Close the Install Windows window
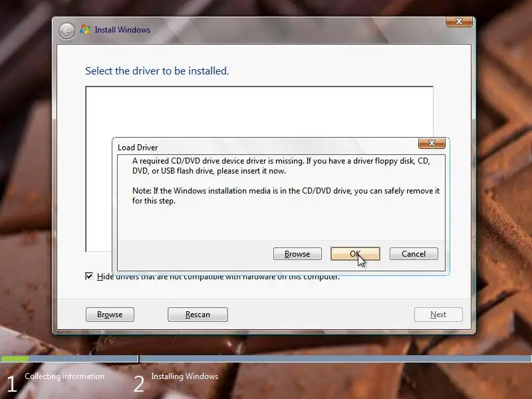Image resolution: width=532 pixels, height=399 pixels. click(459, 21)
